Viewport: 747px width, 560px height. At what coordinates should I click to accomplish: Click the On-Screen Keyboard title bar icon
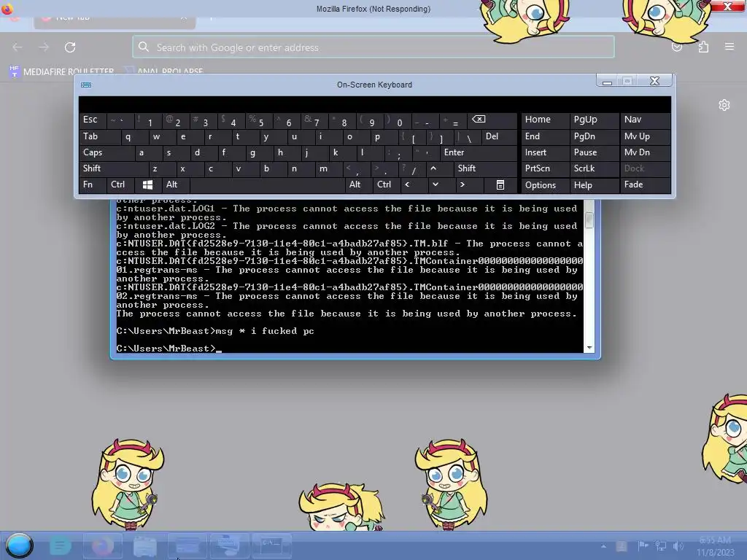(x=86, y=85)
